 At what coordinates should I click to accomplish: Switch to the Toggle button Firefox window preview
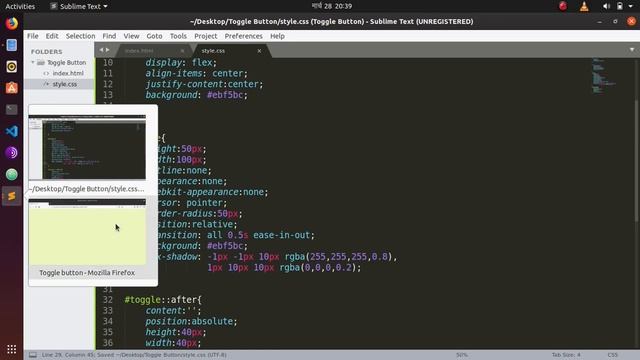point(87,231)
